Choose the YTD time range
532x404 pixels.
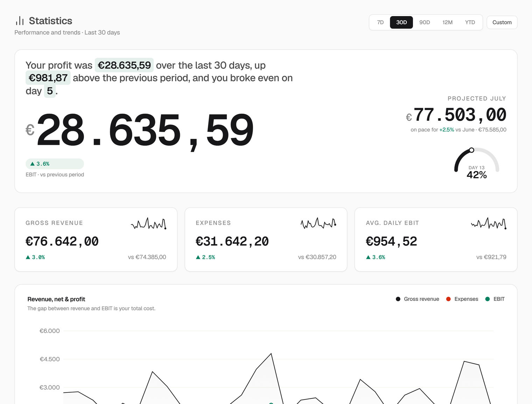pos(470,22)
